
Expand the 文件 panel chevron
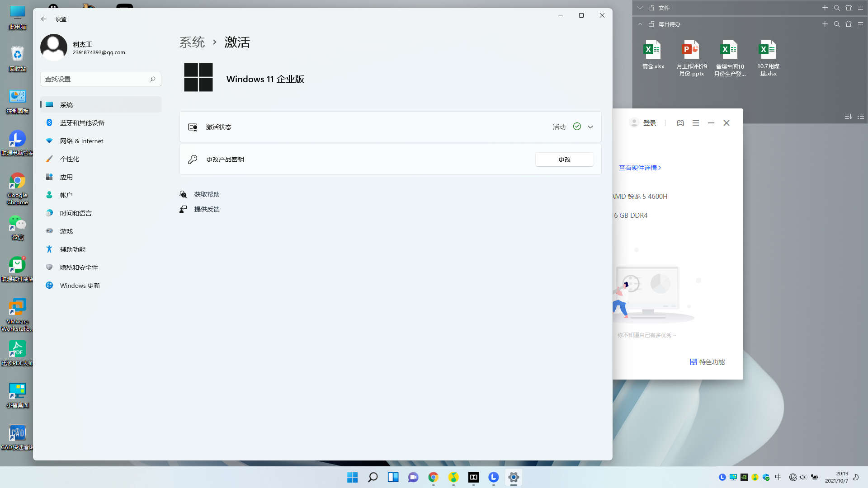640,8
